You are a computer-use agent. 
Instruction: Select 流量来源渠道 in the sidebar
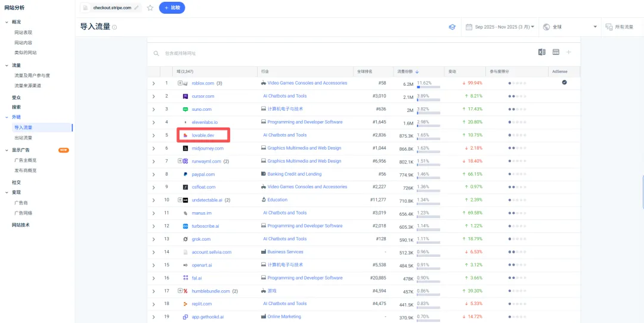point(28,86)
